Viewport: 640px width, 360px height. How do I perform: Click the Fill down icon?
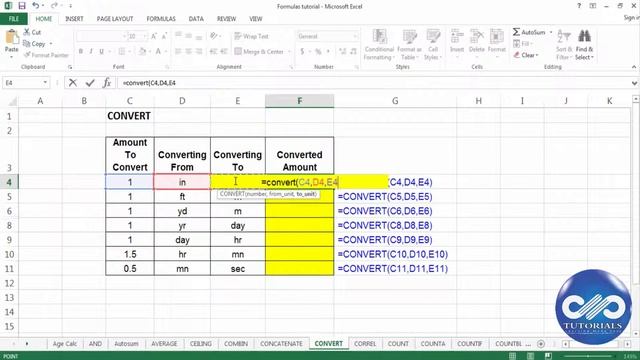tap(517, 43)
